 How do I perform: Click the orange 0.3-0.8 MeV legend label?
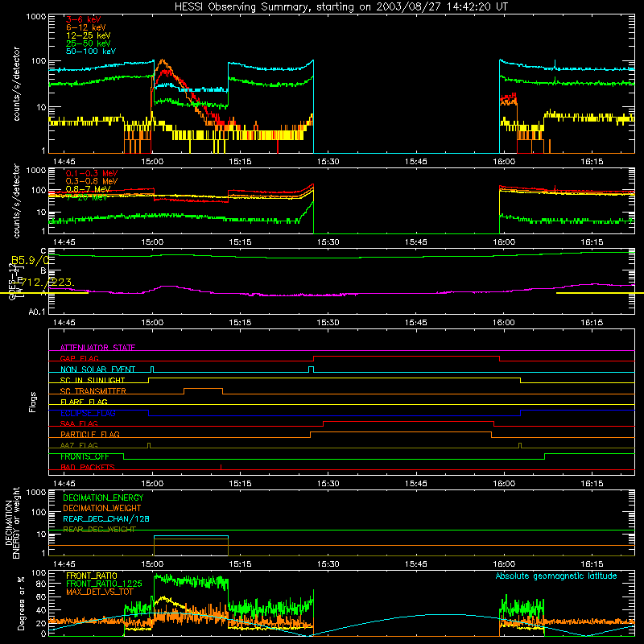point(92,182)
